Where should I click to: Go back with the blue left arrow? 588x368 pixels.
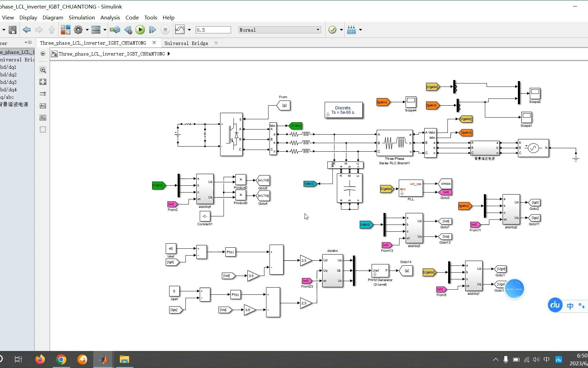tap(27, 30)
